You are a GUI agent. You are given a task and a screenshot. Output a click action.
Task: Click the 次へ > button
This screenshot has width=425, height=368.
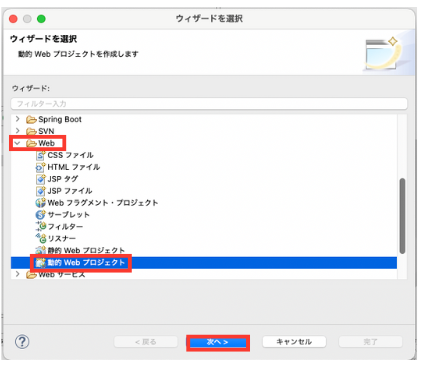click(x=218, y=342)
